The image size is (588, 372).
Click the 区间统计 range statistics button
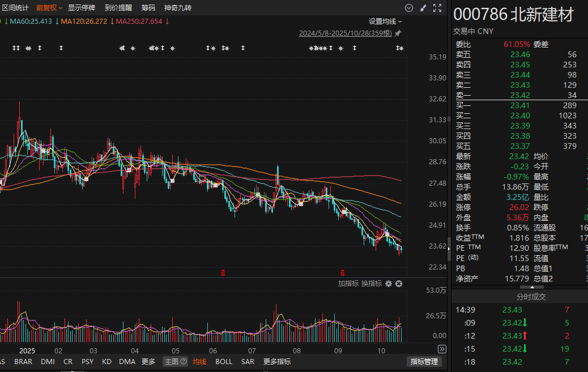(x=15, y=8)
